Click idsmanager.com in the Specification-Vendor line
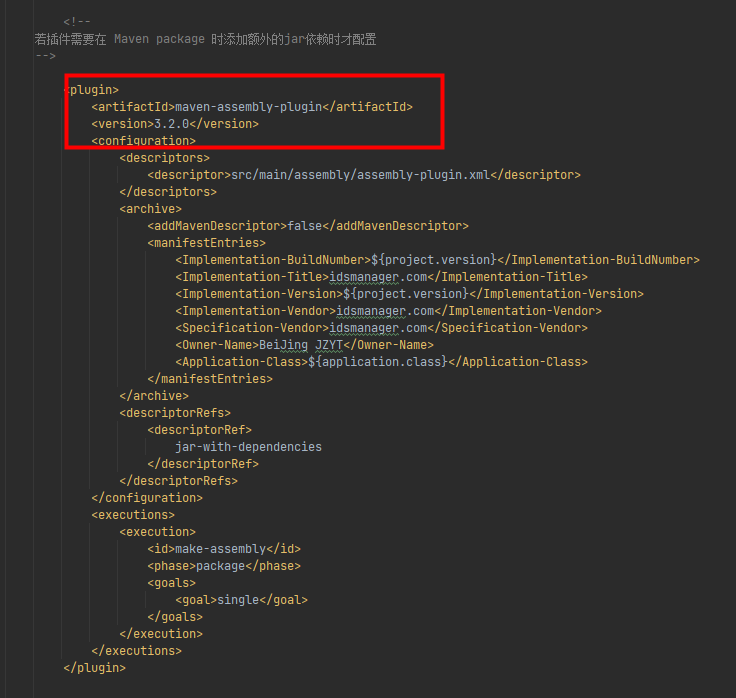 point(377,328)
